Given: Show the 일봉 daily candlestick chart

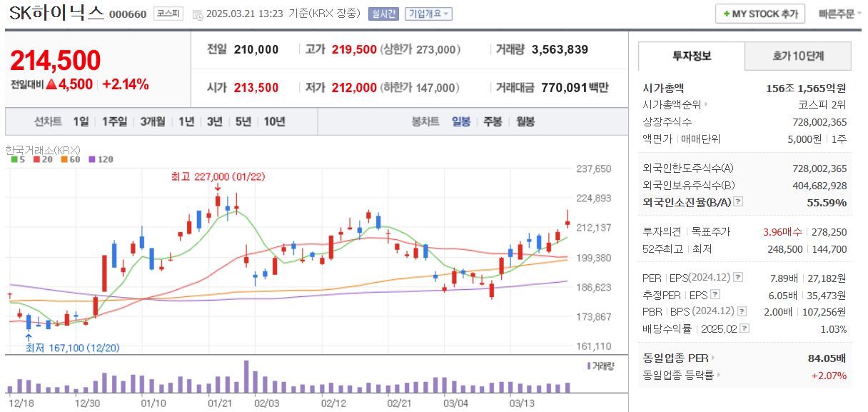Looking at the screenshot, I should coord(461,121).
